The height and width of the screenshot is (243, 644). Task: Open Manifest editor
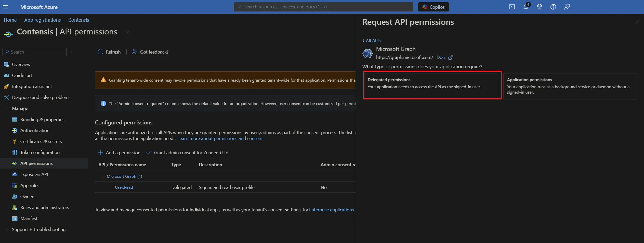(29, 218)
